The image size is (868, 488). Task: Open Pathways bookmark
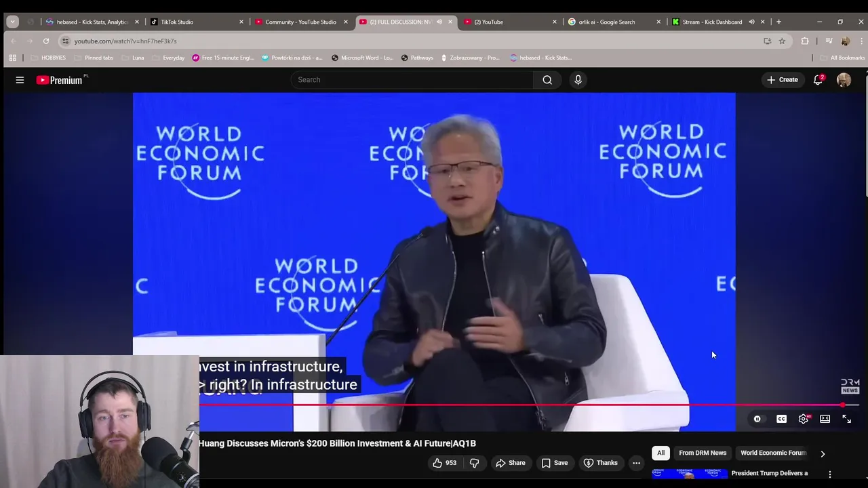(x=417, y=58)
